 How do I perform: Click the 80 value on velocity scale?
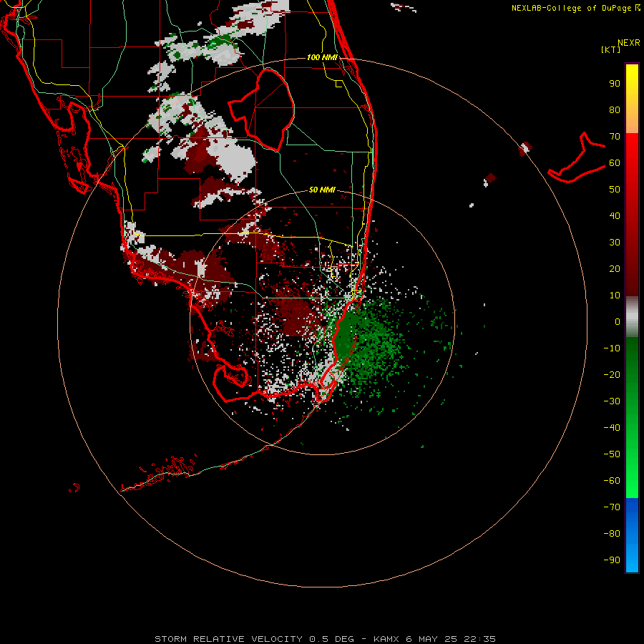(615, 110)
